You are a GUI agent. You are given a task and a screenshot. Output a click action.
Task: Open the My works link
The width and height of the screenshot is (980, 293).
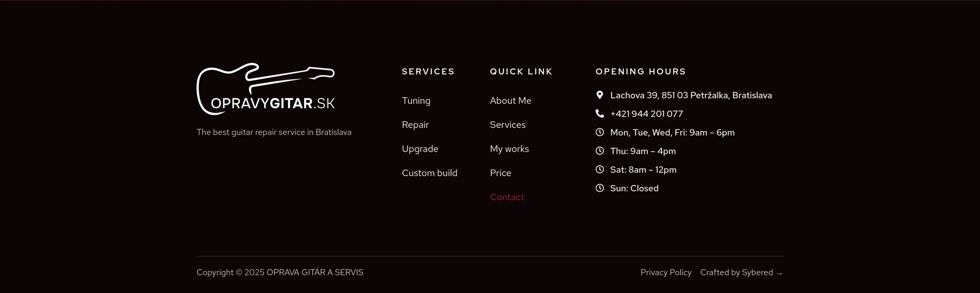tap(509, 149)
